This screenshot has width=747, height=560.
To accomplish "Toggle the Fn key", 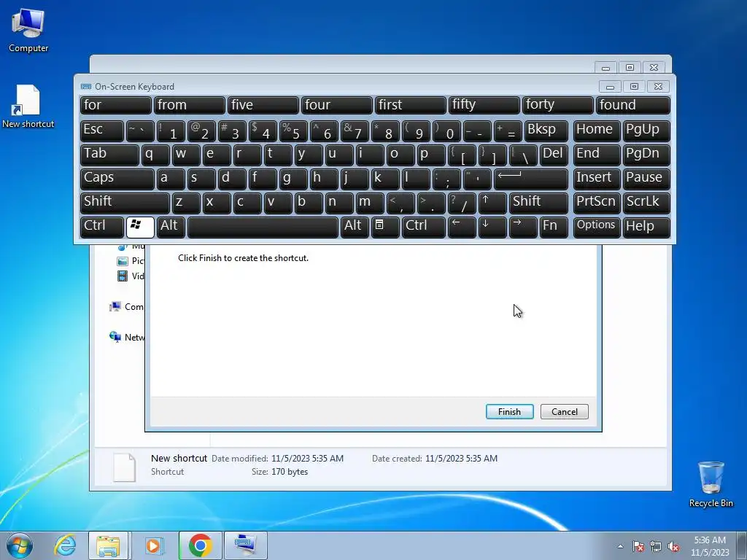I will click(554, 227).
